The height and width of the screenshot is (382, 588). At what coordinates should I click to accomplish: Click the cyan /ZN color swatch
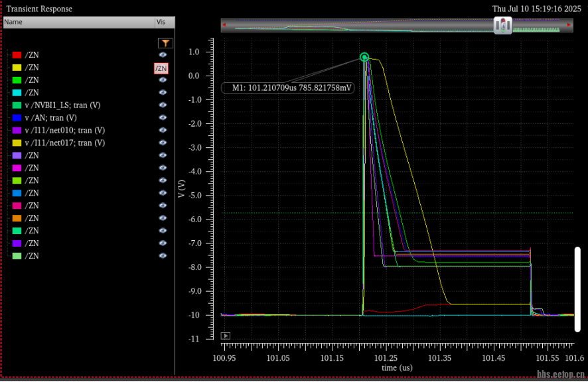pos(17,93)
